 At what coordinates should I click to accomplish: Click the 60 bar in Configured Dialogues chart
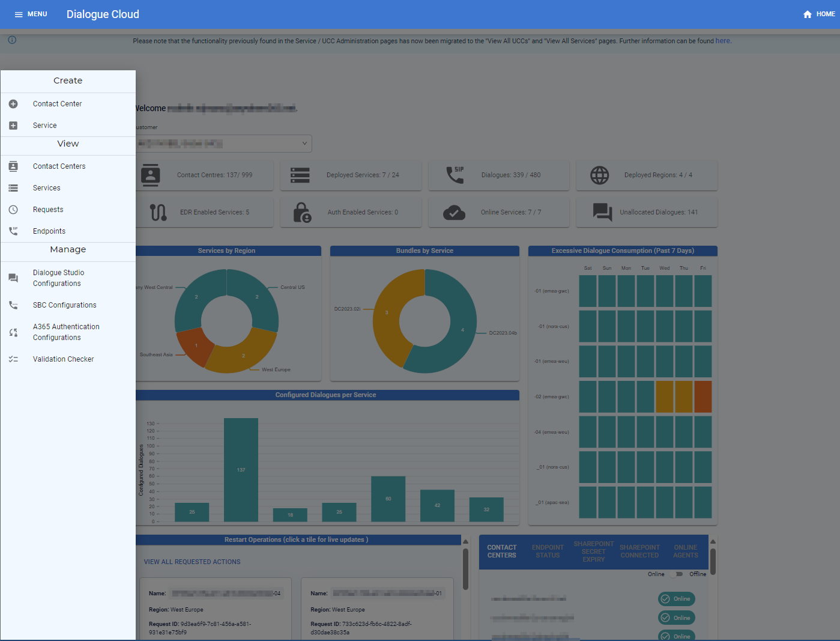point(388,499)
